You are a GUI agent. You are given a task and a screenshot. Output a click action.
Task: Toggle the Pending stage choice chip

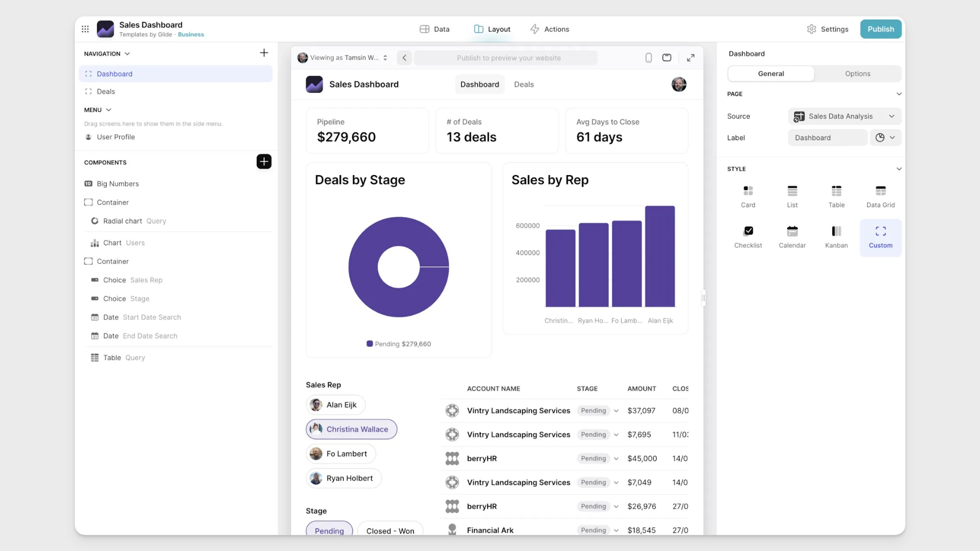tap(329, 530)
